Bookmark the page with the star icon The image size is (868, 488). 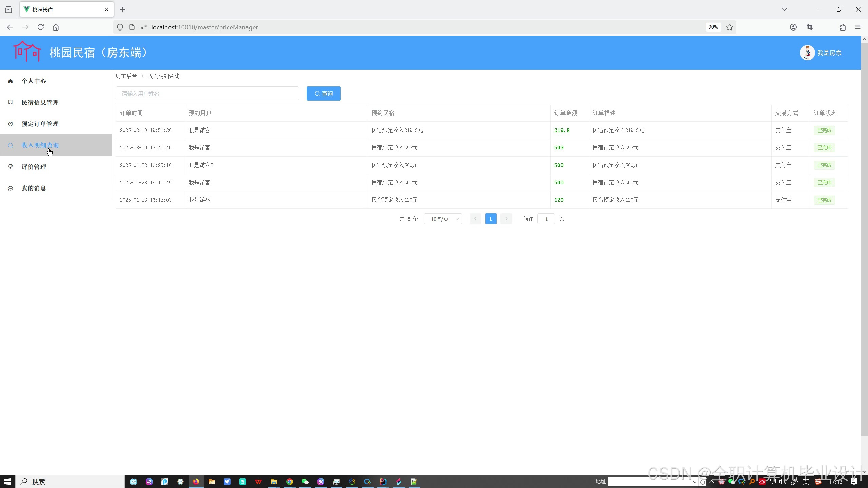coord(730,27)
